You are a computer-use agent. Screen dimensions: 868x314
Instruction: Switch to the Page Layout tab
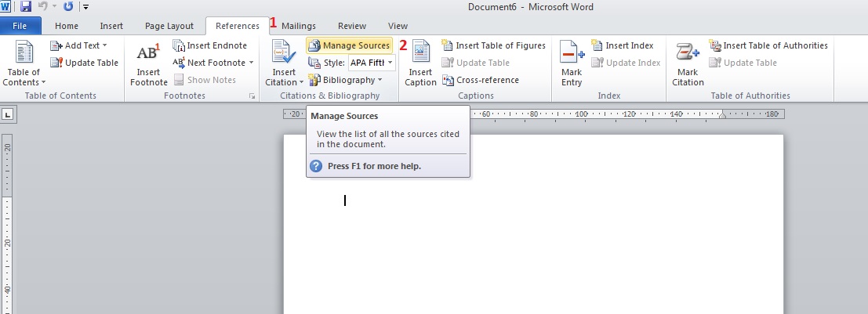point(169,26)
